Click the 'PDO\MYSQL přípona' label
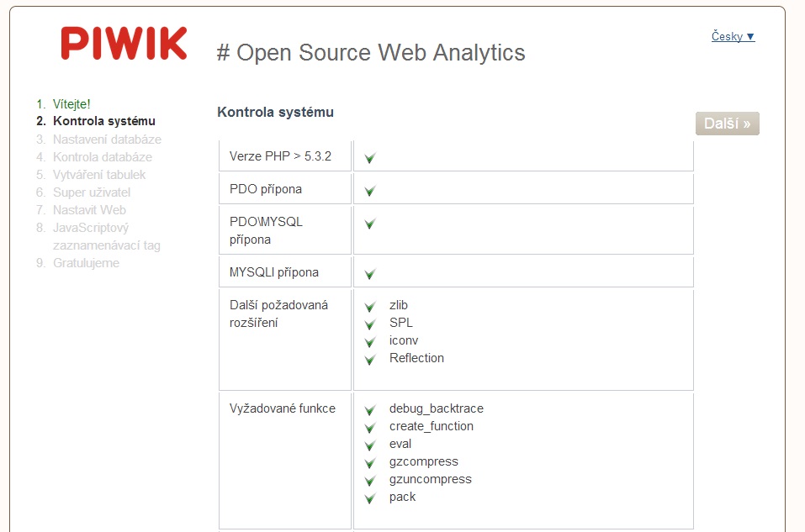The image size is (805, 532). (x=266, y=230)
